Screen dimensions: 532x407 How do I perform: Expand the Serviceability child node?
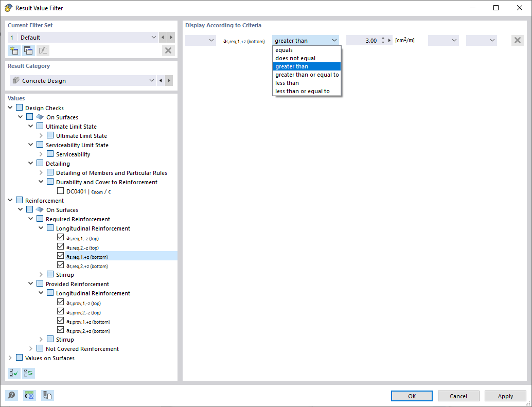point(41,154)
